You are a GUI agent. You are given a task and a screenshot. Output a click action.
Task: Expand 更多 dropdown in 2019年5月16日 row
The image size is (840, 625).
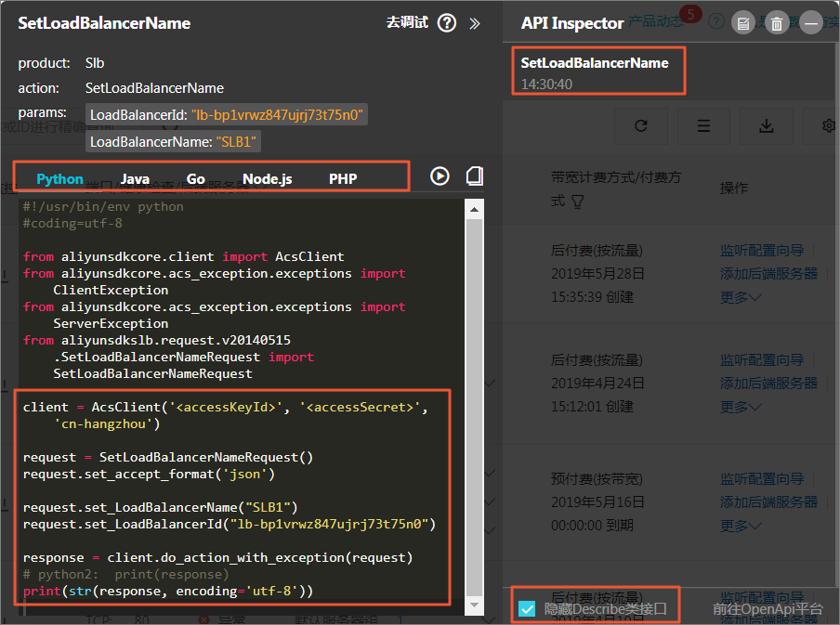(741, 526)
